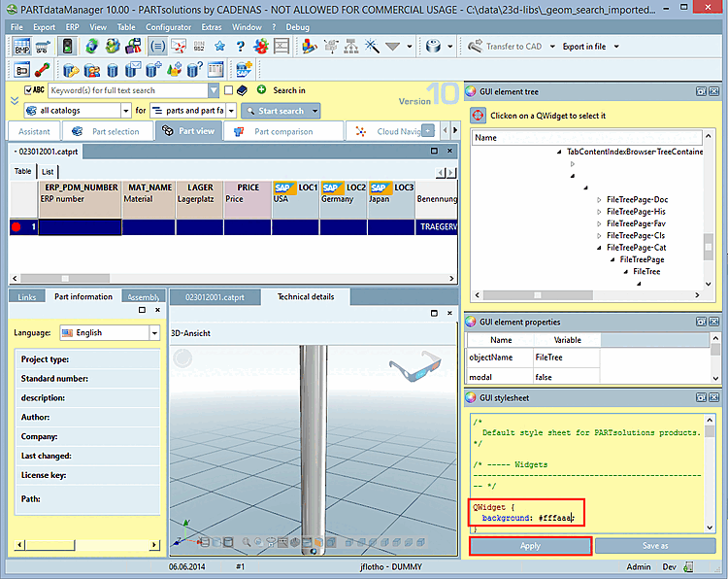Toggle the ABC full text search checkbox

pyautogui.click(x=26, y=90)
